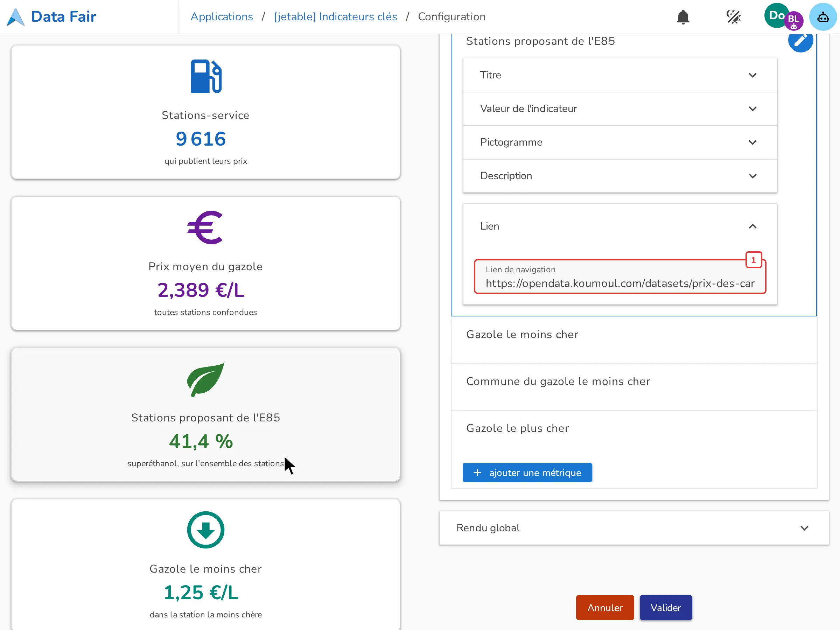The image size is (840, 630).
Task: Click the dark mode toggle icon
Action: (x=733, y=17)
